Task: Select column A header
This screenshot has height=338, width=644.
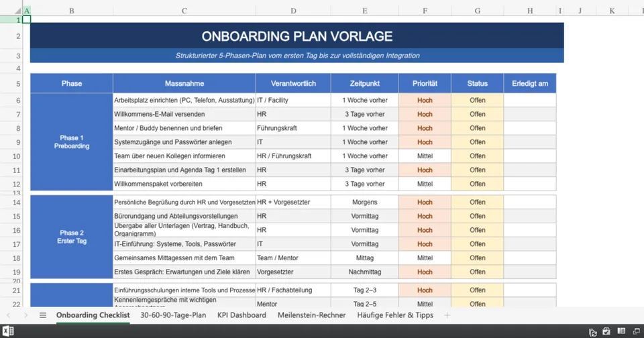Action: (x=27, y=11)
